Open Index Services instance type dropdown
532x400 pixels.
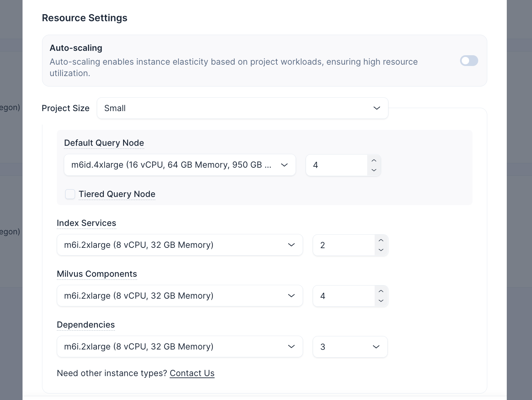pyautogui.click(x=180, y=245)
